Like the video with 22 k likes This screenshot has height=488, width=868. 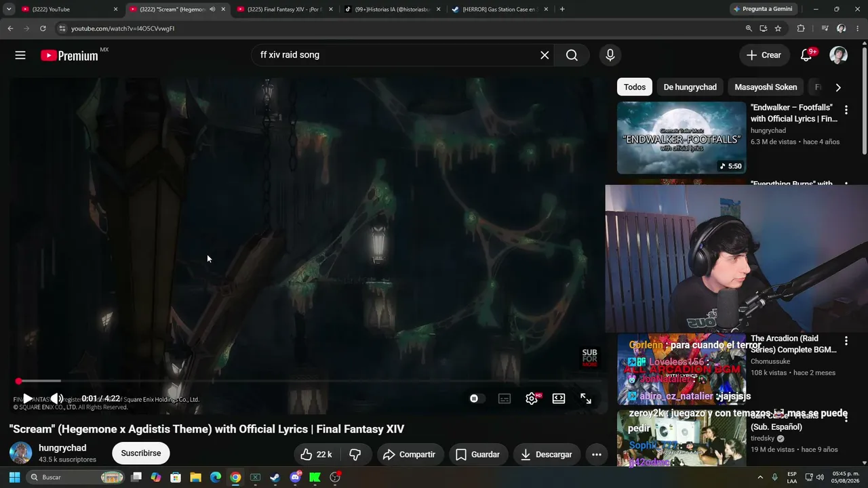316,454
